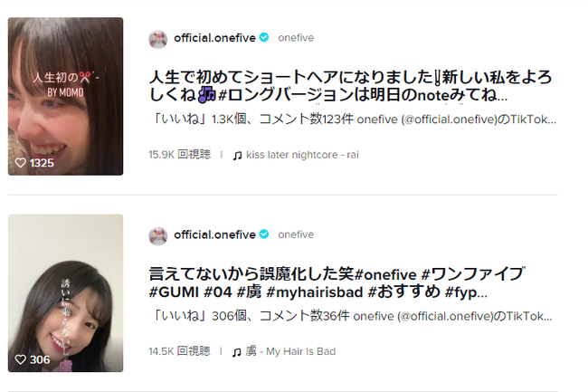The image size is (588, 392).
Task: Click the official.onefive username in the second post
Action: (214, 234)
